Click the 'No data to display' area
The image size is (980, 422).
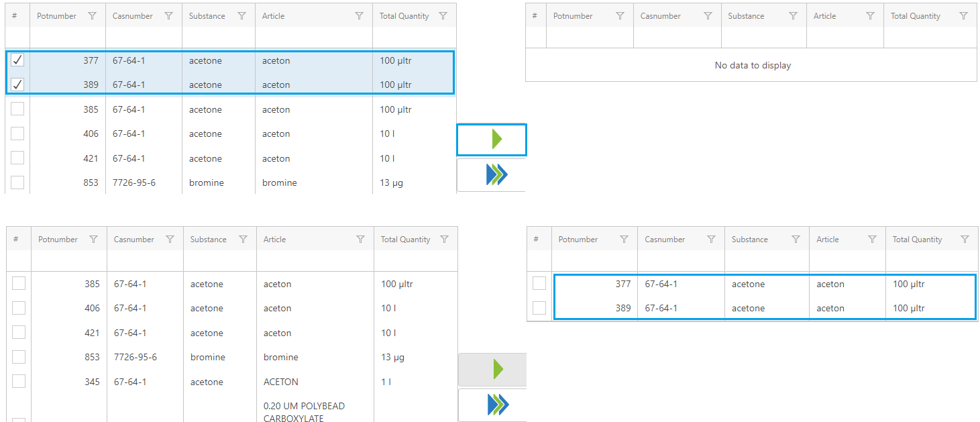pyautogui.click(x=752, y=66)
